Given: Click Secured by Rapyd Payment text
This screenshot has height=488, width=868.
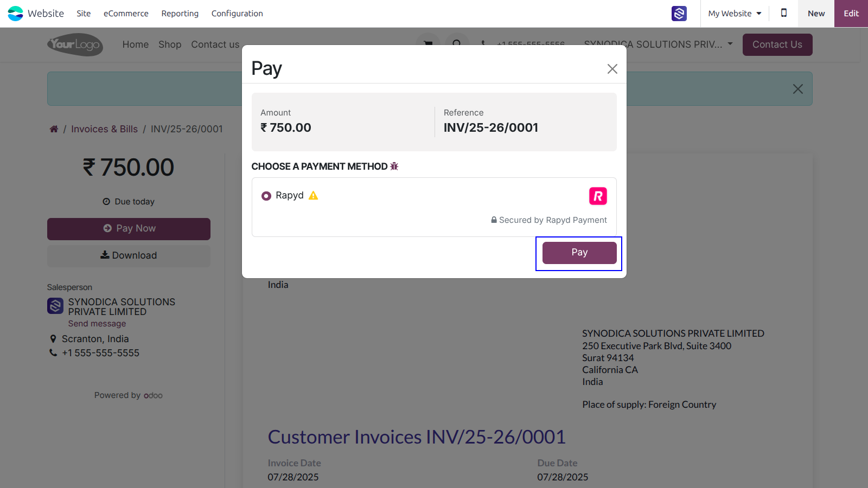Looking at the screenshot, I should tap(553, 220).
